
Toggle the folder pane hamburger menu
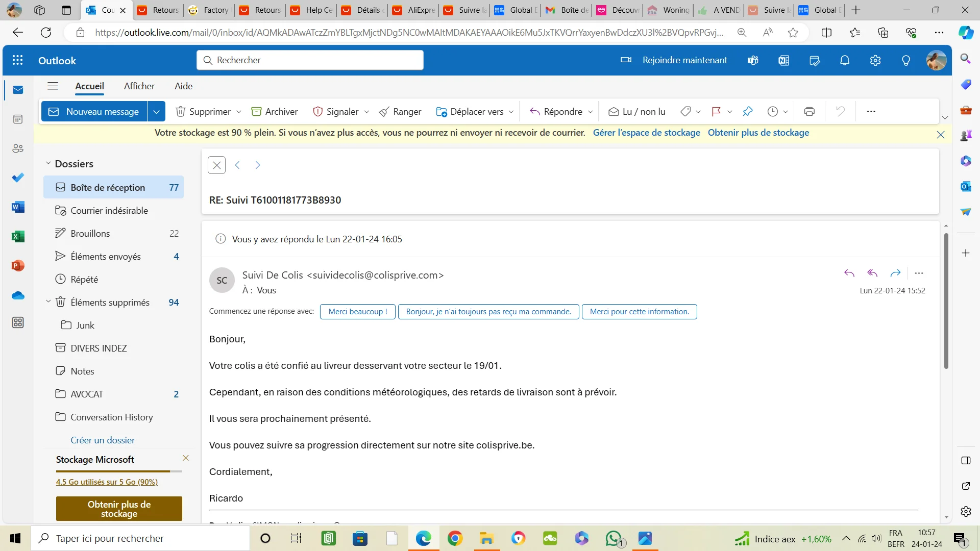point(53,86)
